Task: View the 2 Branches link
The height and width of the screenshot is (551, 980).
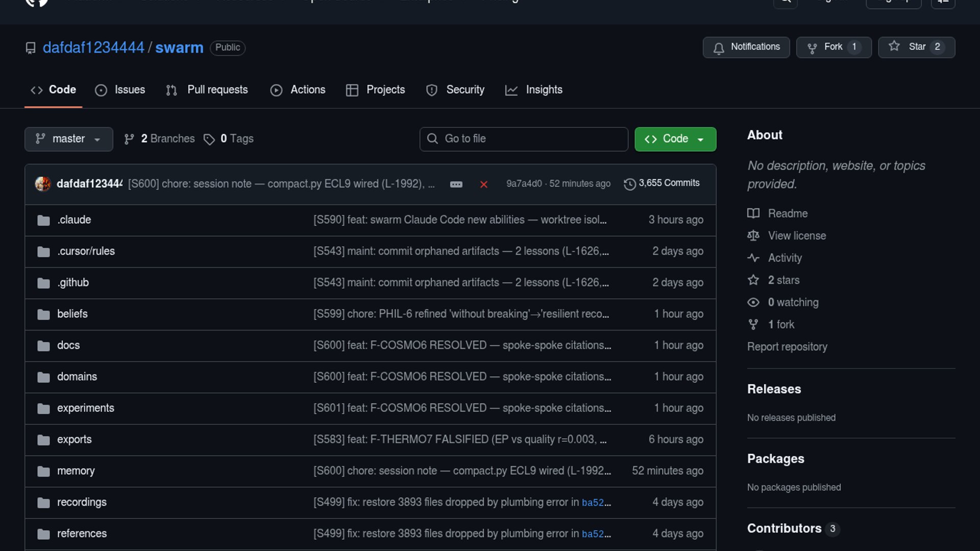Action: click(159, 139)
